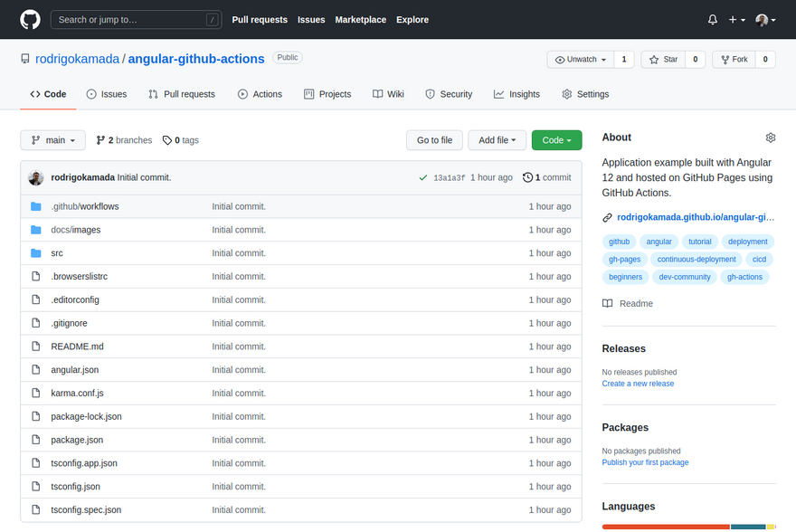Screen dimensions: 796x532
Task: Open the Add file dropdown
Action: pos(497,140)
